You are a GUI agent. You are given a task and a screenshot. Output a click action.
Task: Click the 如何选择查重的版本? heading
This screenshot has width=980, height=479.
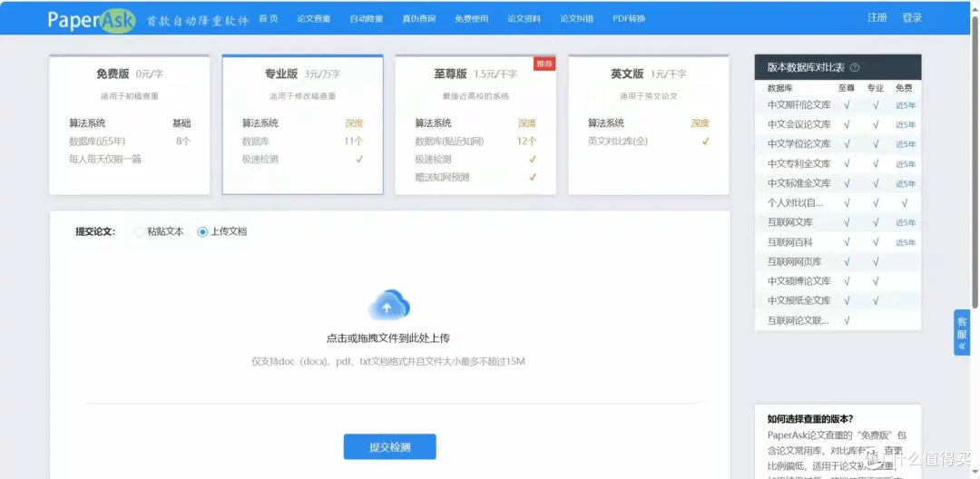[x=810, y=418]
